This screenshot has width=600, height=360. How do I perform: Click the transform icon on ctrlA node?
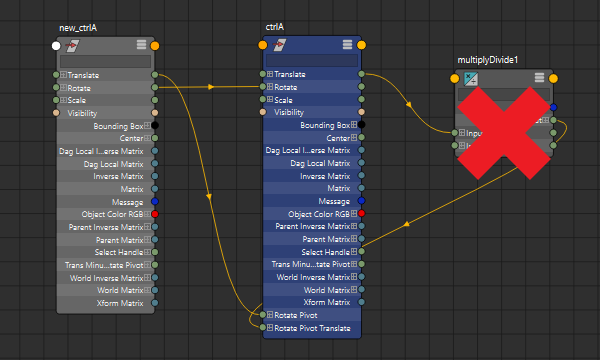click(279, 45)
